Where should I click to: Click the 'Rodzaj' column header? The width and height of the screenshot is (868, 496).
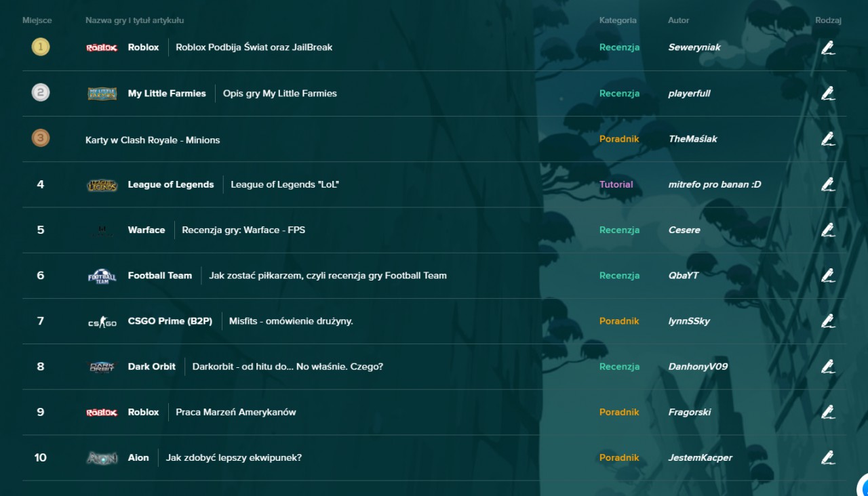[828, 20]
